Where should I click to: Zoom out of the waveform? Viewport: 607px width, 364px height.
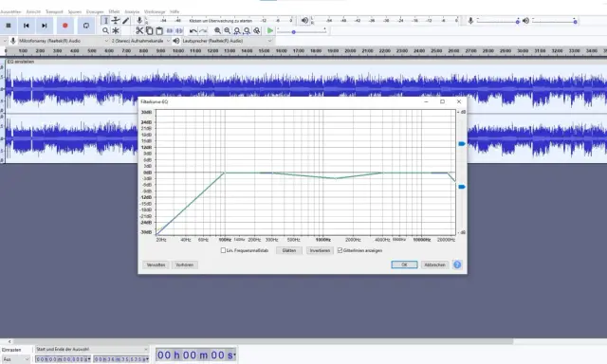click(228, 30)
